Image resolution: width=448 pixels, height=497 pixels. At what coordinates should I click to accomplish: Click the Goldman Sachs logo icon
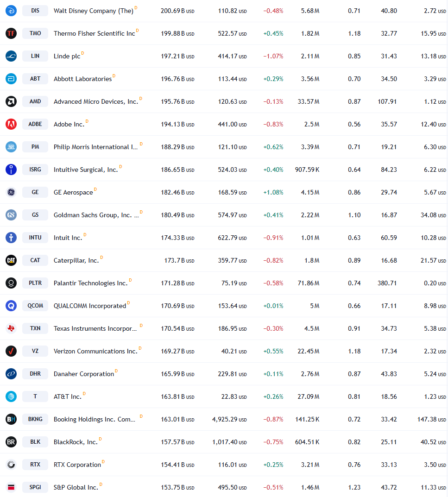(x=11, y=215)
